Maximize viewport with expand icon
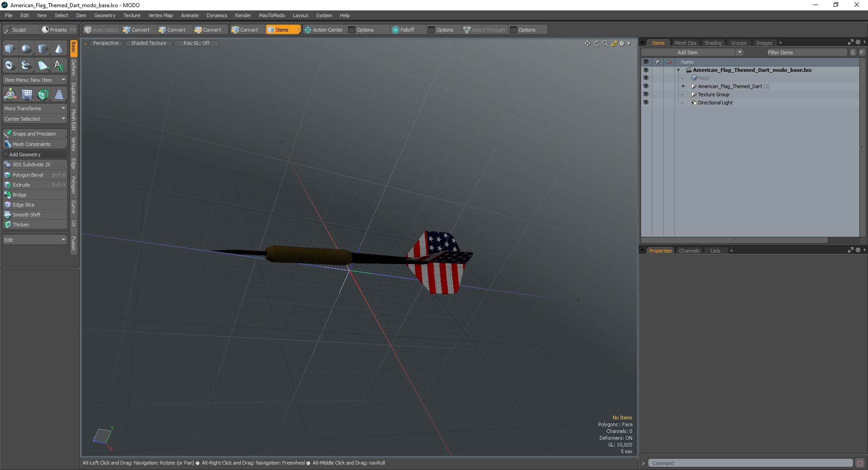Screen dimensions: 868x470 pyautogui.click(x=614, y=43)
